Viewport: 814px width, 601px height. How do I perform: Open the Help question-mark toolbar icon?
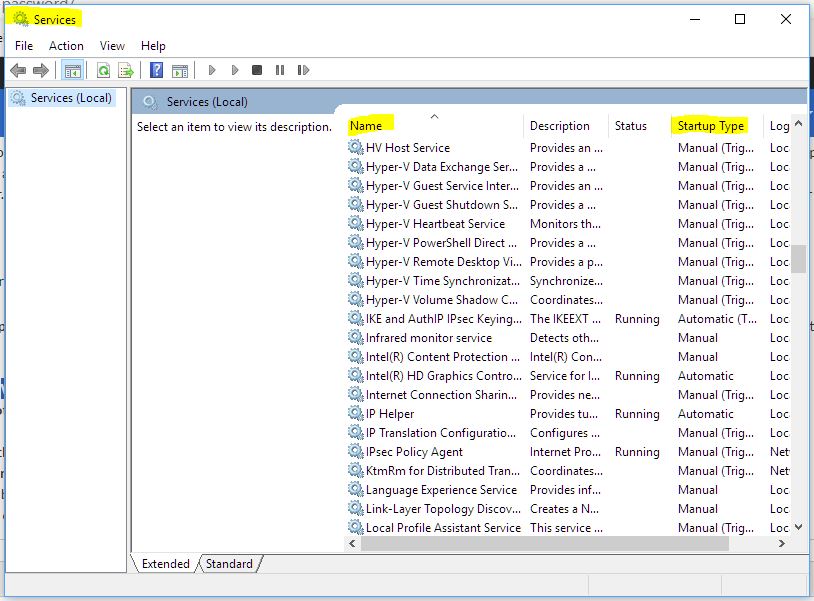point(156,70)
